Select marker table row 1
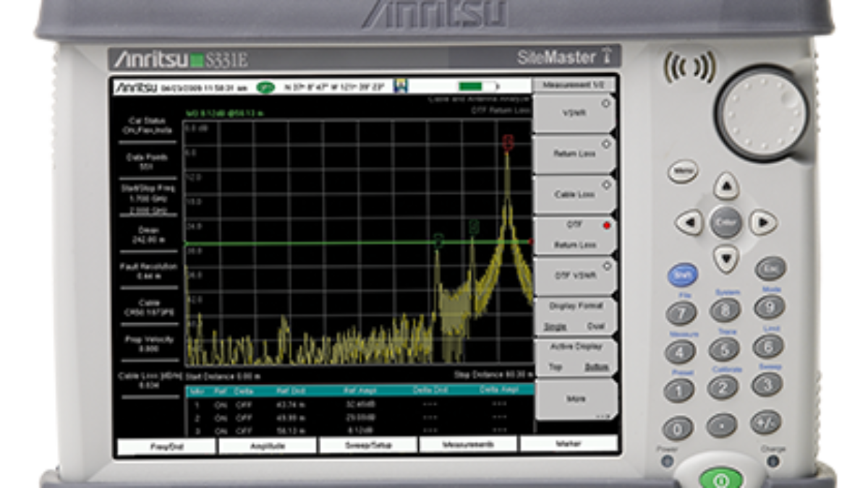868x488 pixels. (359, 403)
